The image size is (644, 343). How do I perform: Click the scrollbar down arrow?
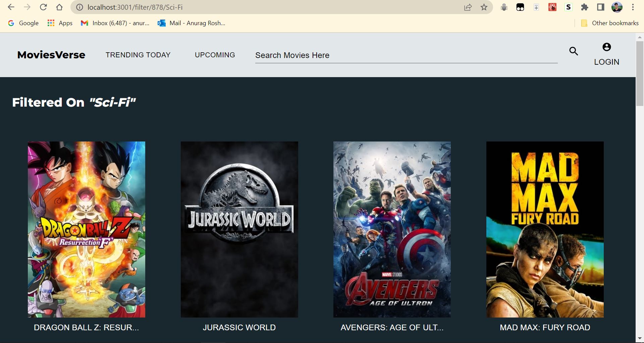pos(640,339)
